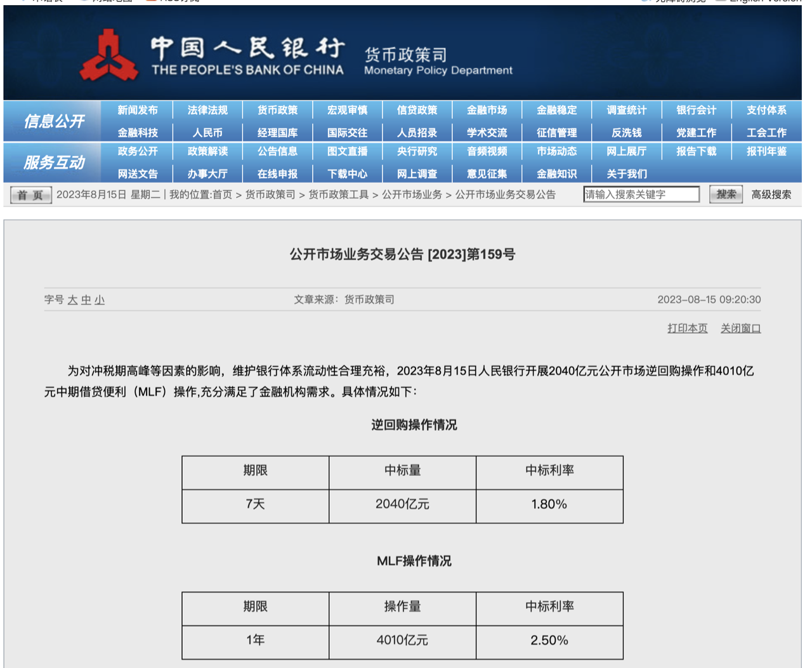This screenshot has width=812, height=668.
Task: Click the 4010亿元 MLF cell
Action: tap(402, 642)
